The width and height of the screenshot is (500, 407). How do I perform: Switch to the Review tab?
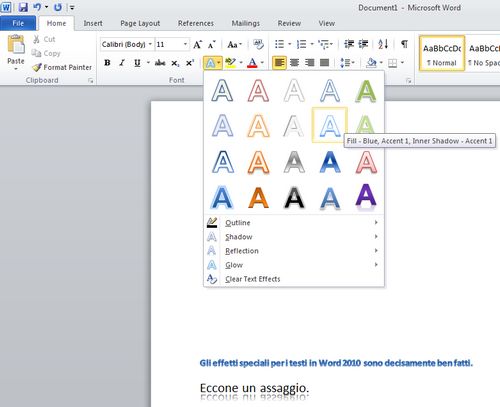pyautogui.click(x=289, y=23)
